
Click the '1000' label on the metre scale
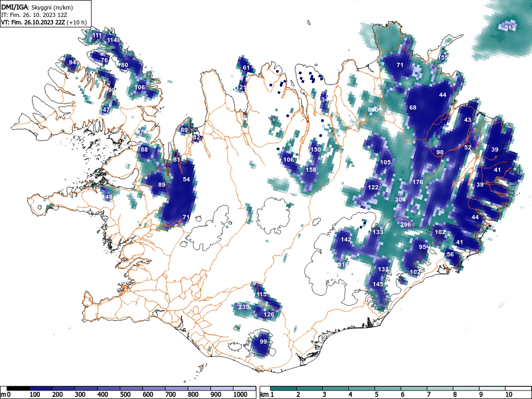[240, 395]
